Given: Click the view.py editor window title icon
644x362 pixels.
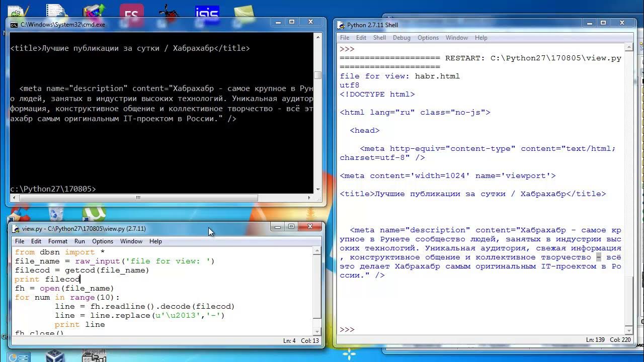Looking at the screenshot, I should pos(17,228).
